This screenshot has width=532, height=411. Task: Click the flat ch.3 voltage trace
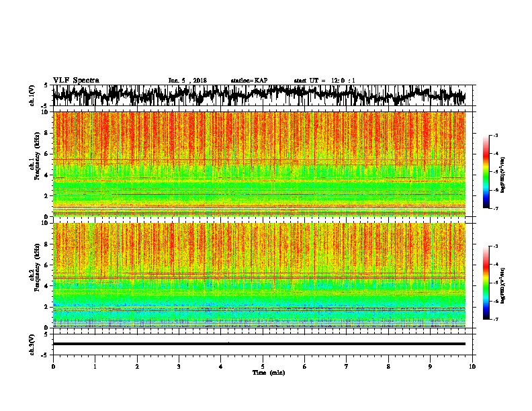point(259,344)
